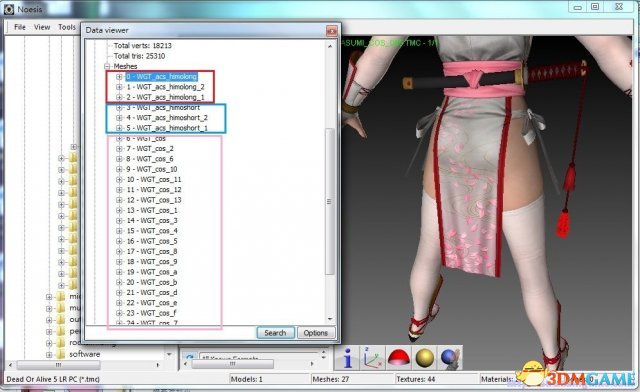Expand mesh 0 - WGT_acs_himolong
Image resolution: width=640 pixels, height=392 pixels.
(x=119, y=76)
